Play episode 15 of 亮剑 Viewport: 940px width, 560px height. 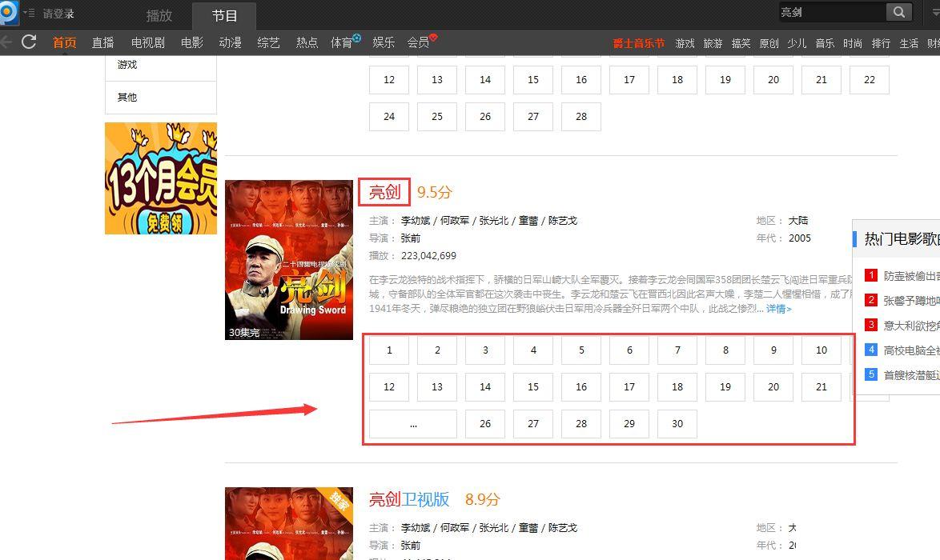pos(532,387)
